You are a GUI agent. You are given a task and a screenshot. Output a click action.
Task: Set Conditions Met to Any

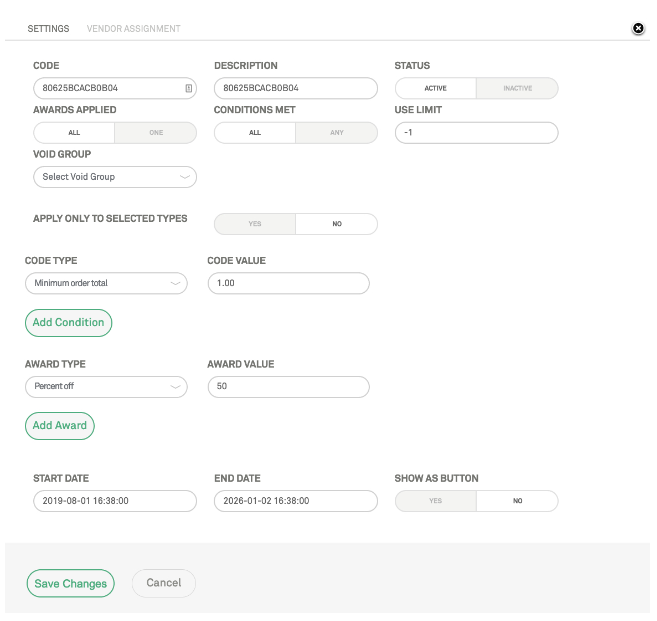pos(337,133)
